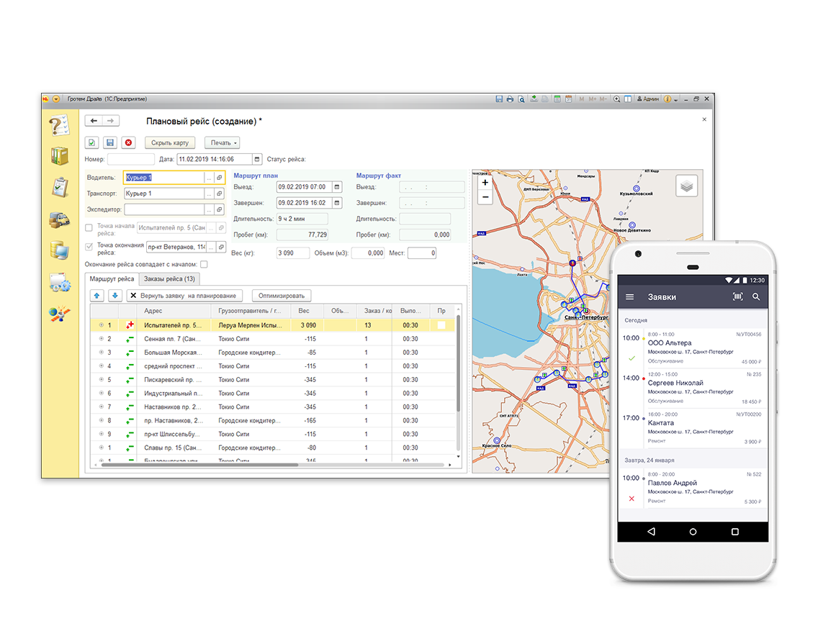
Task: Tap the barcode scanner icon on phone
Action: (737, 297)
